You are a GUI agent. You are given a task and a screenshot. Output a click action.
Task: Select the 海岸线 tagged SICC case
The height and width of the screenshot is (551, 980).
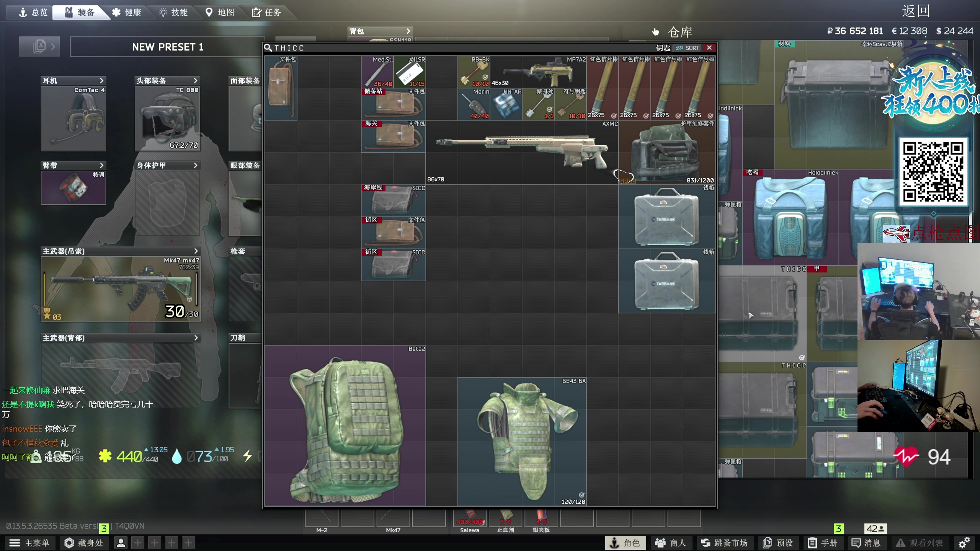point(394,201)
